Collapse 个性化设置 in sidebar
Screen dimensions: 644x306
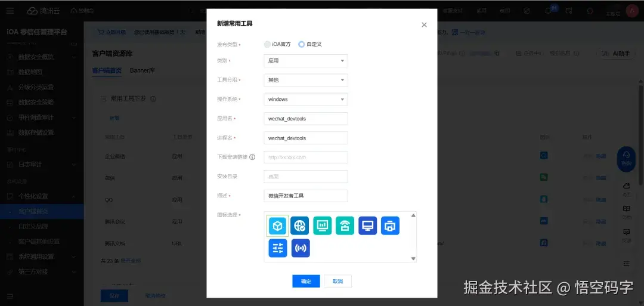pyautogui.click(x=42, y=196)
